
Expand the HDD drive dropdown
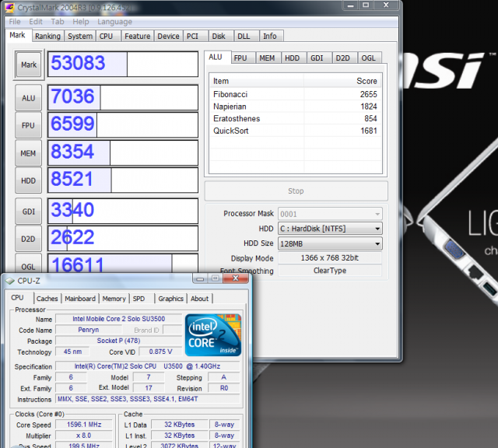coord(330,229)
